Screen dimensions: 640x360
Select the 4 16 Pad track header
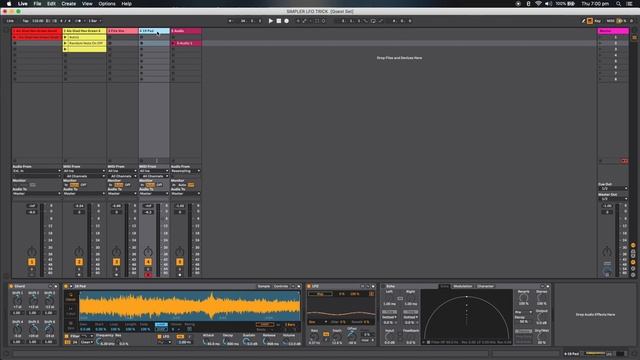click(x=154, y=31)
